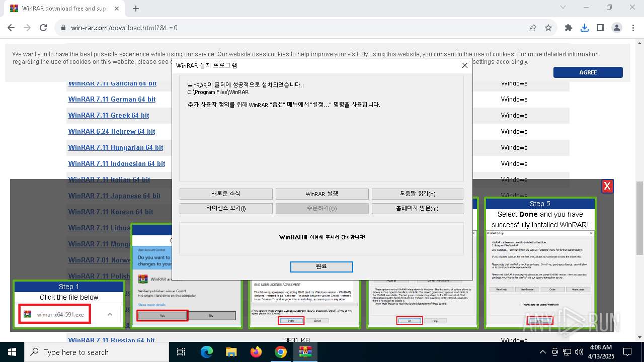Show hidden system tray icons
The width and height of the screenshot is (644, 362).
pyautogui.click(x=542, y=352)
